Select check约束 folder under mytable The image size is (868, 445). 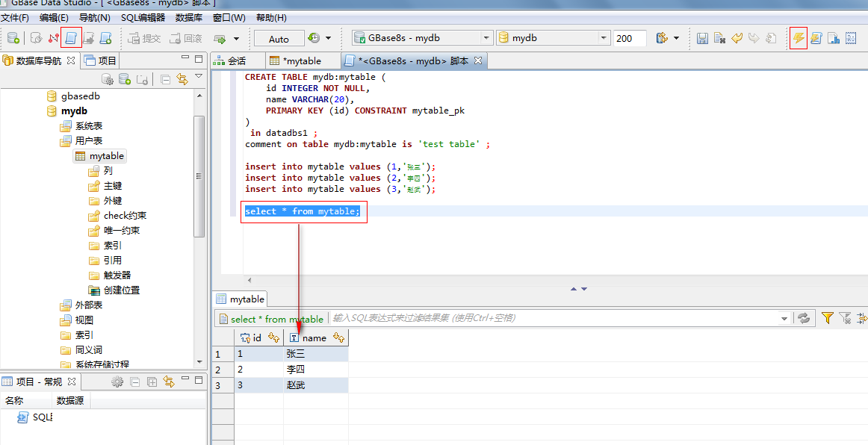tap(117, 215)
